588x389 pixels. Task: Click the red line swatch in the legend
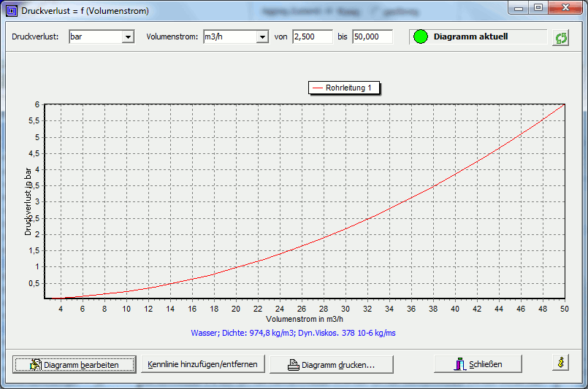(317, 88)
